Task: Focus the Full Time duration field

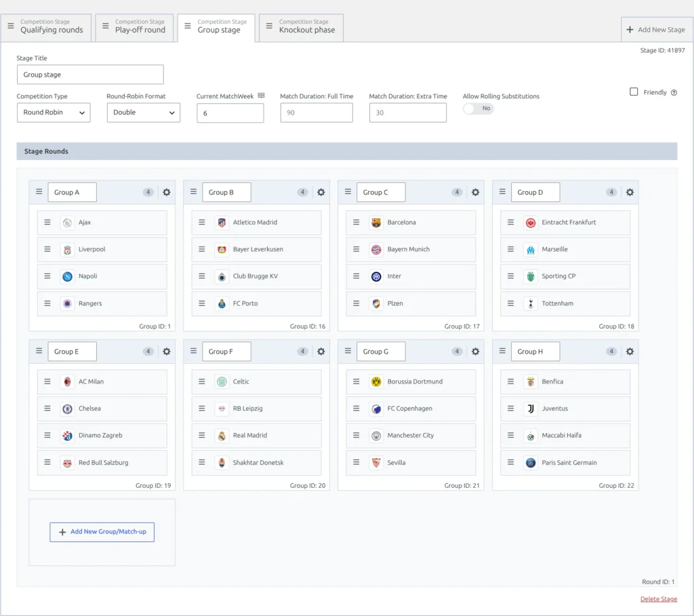Action: [x=317, y=112]
